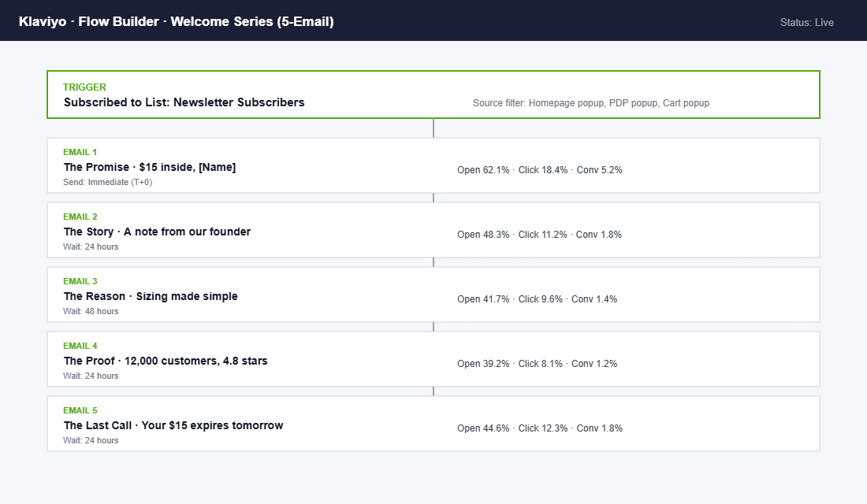Screen dimensions: 867x504
Task: Select stats 'Open 62.1% · Click 18.4% · Conv 5.2%'
Action: point(540,170)
